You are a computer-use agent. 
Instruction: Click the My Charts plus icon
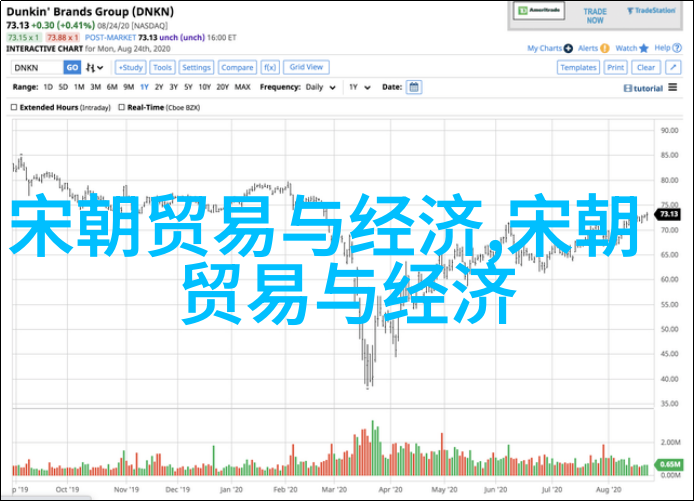click(569, 48)
